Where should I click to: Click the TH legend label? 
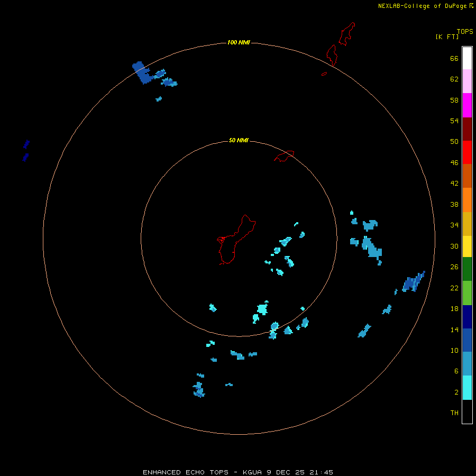pyautogui.click(x=454, y=413)
